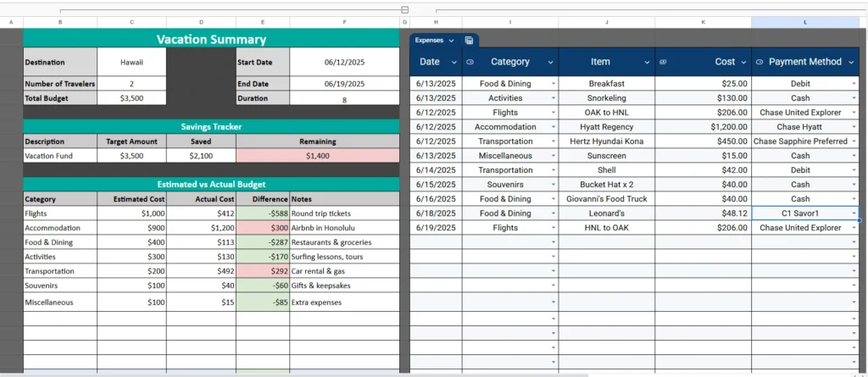The image size is (868, 377).
Task: Select the Duration value 8 cell
Action: (x=344, y=98)
